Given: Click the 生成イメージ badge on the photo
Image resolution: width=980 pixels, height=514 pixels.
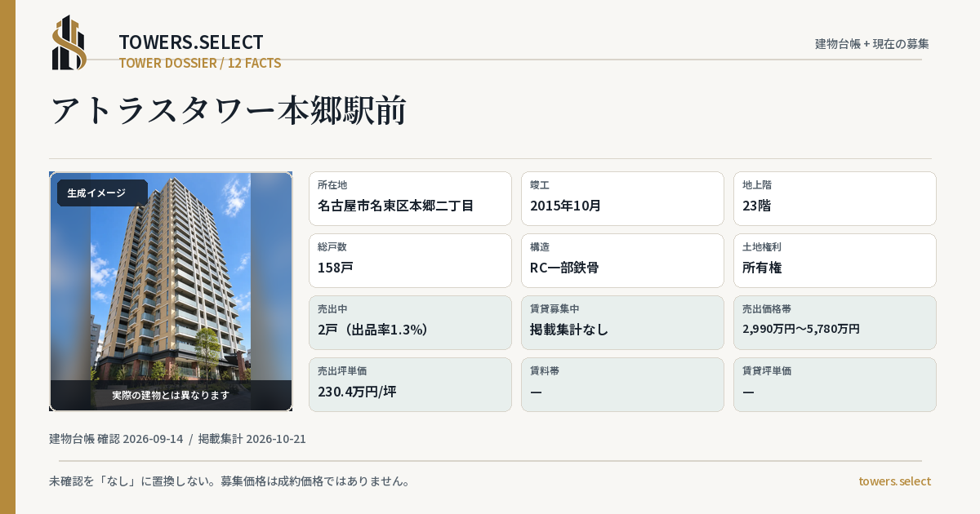Looking at the screenshot, I should click(102, 193).
